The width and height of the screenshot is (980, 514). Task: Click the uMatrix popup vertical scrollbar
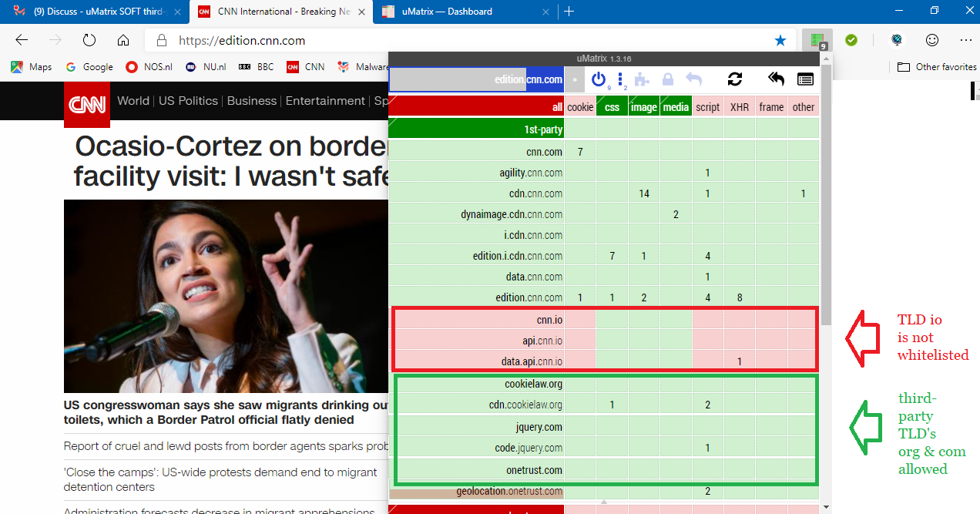(826, 196)
